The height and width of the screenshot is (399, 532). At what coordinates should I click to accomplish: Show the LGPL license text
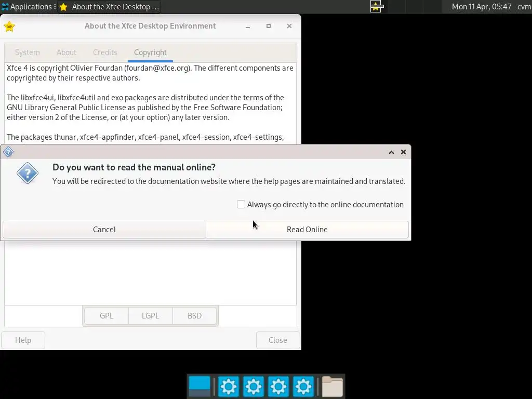[x=150, y=315]
